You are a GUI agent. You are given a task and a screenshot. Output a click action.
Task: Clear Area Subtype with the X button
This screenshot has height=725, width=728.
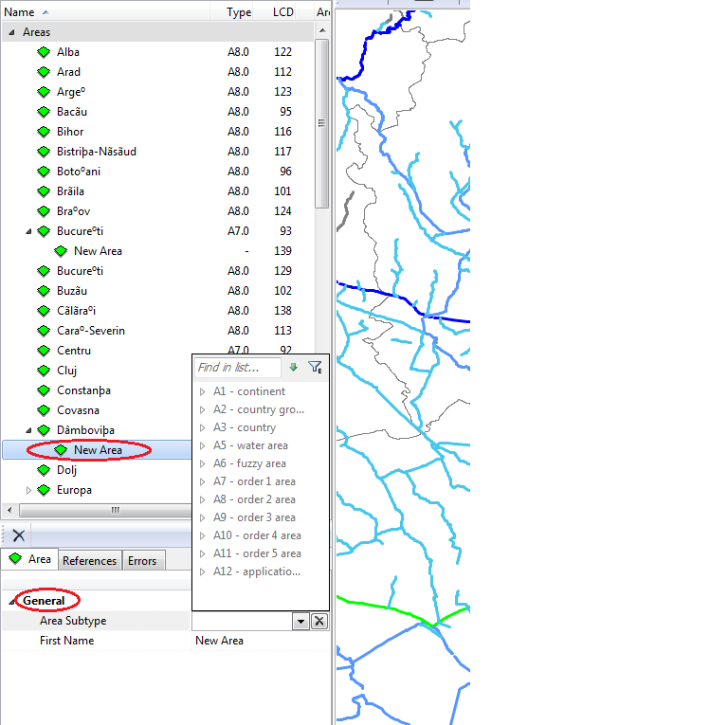click(319, 621)
